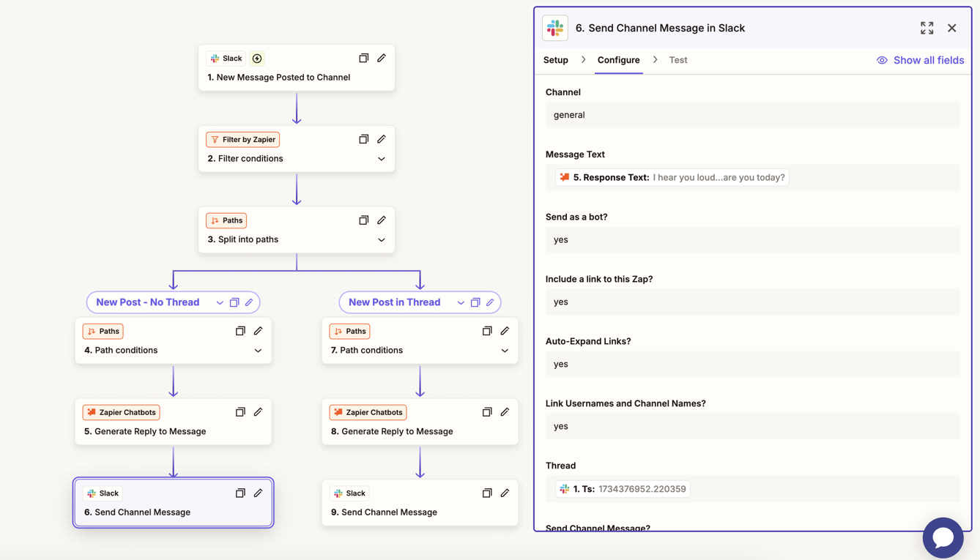Screen dimensions: 980x560
Task: Expand step 3 Split into paths chevron
Action: pos(382,240)
